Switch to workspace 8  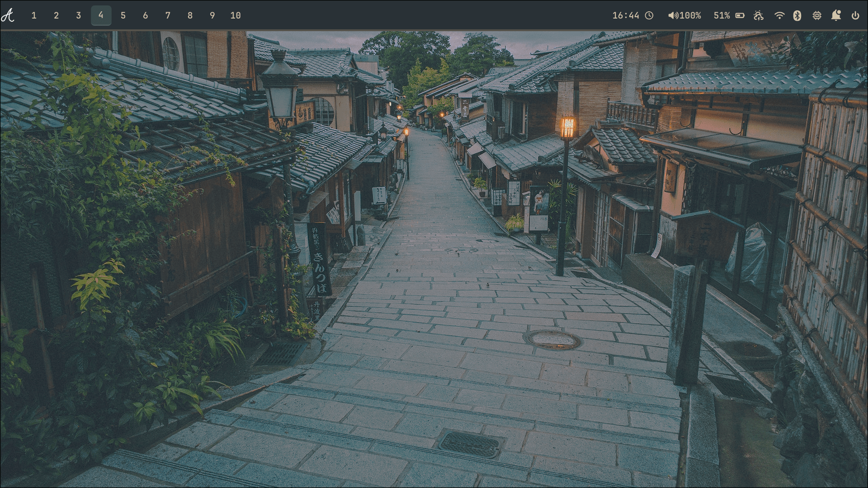190,15
